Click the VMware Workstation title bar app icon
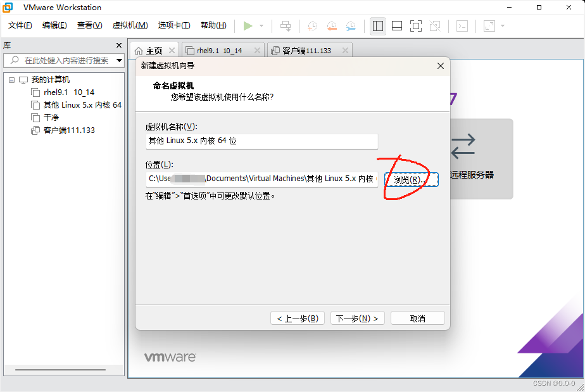 8,7
